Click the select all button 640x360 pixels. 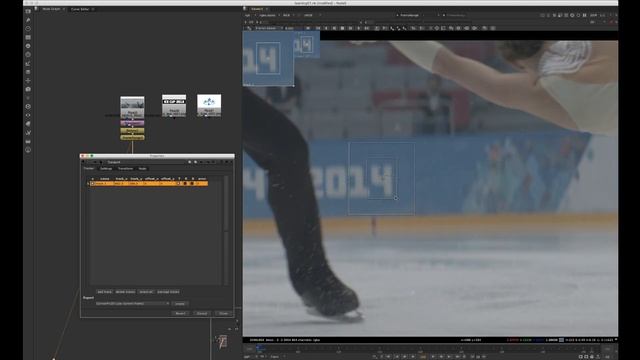146,292
